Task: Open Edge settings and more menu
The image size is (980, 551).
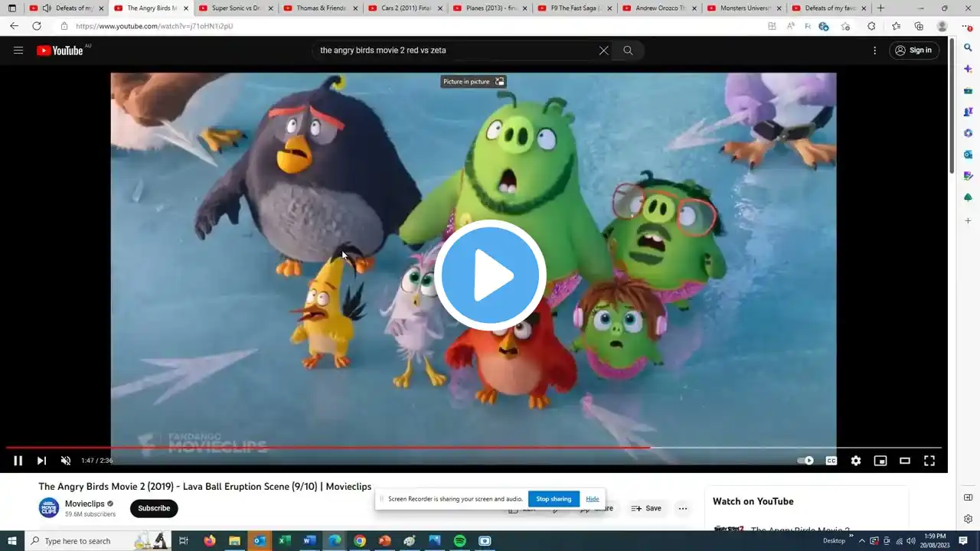Action: [x=966, y=26]
